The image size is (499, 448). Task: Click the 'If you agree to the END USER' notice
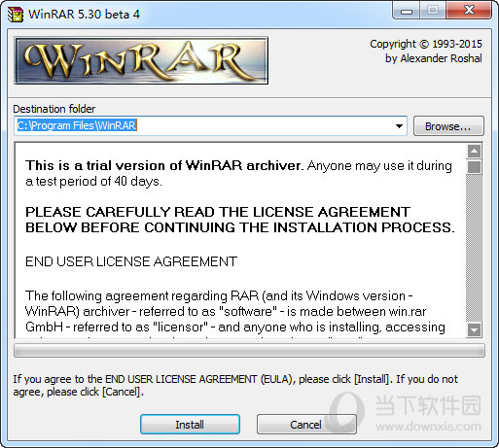pos(235,385)
